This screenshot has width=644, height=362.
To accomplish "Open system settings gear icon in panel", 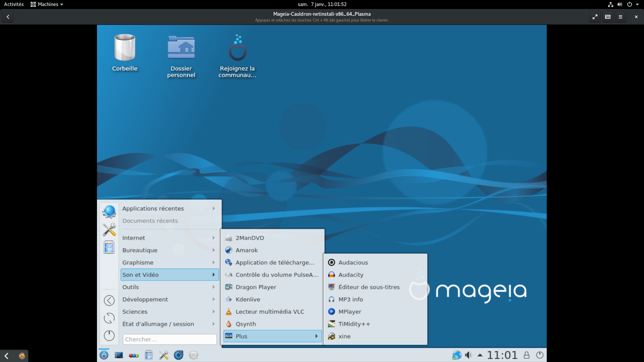I will pos(194,355).
